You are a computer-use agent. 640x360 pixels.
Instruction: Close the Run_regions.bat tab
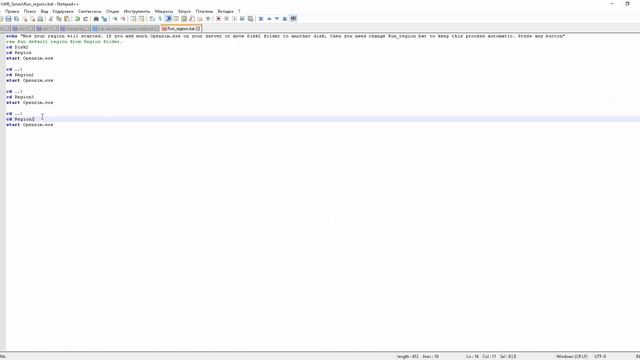pos(198,29)
